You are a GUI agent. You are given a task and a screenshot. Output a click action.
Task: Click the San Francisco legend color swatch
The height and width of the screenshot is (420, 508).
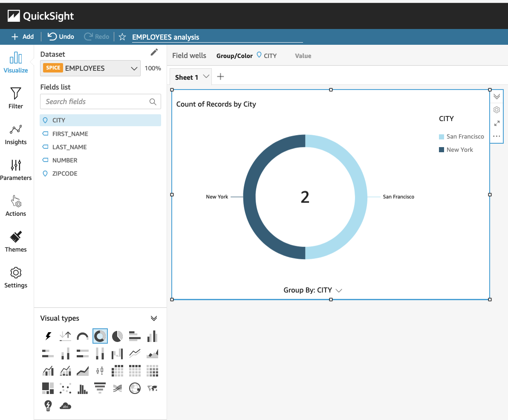(441, 137)
